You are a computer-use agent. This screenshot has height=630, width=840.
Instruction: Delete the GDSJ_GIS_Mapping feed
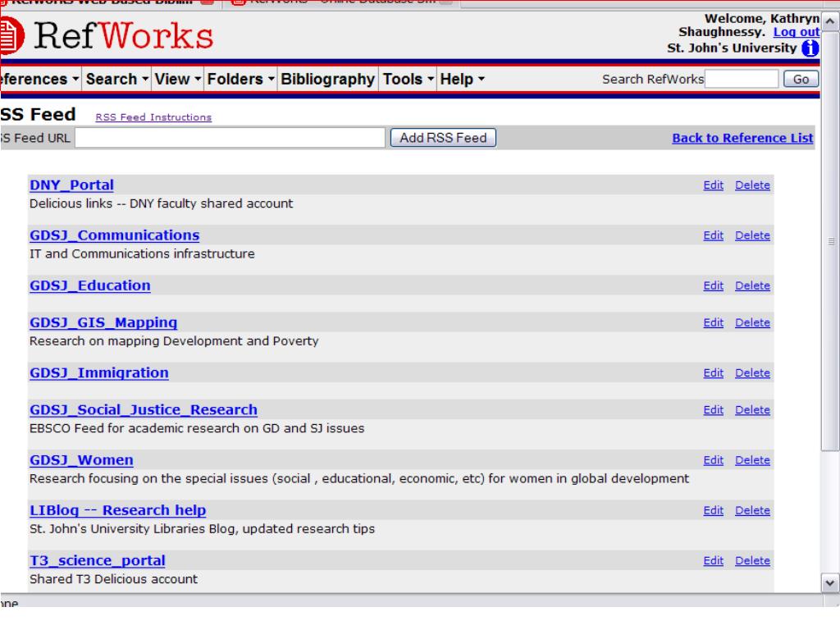coord(752,323)
